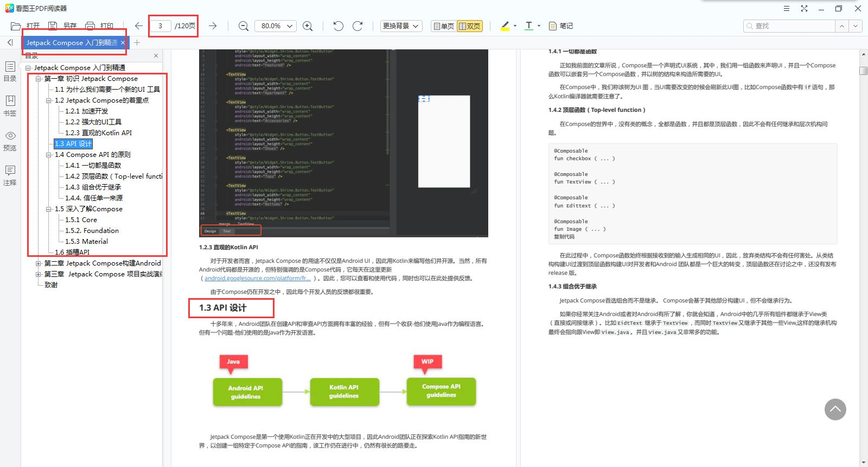
Task: Expand 第三章 Jetpack Compose 项目实战 node
Action: (39, 274)
